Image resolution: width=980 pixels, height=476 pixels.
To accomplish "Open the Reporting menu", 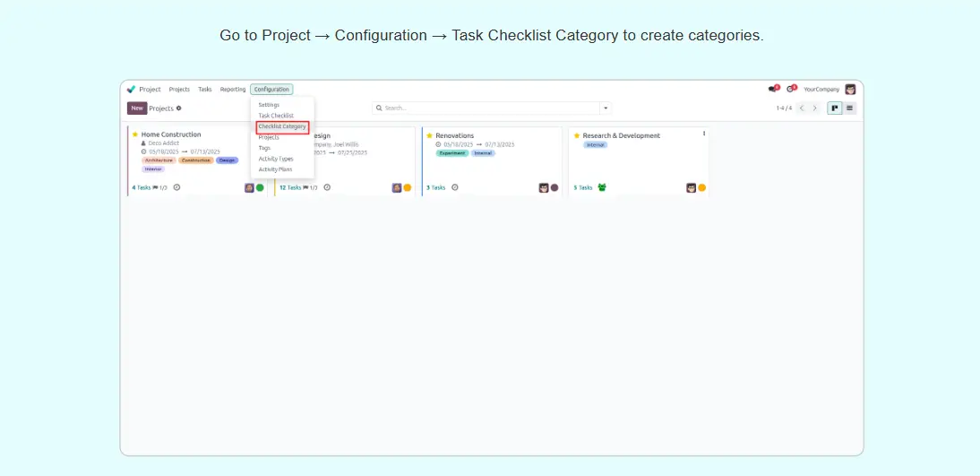I will point(233,90).
